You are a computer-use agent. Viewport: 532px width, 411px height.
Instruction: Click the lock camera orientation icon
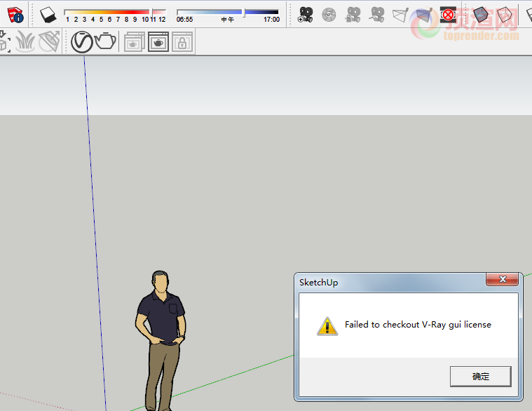point(182,42)
